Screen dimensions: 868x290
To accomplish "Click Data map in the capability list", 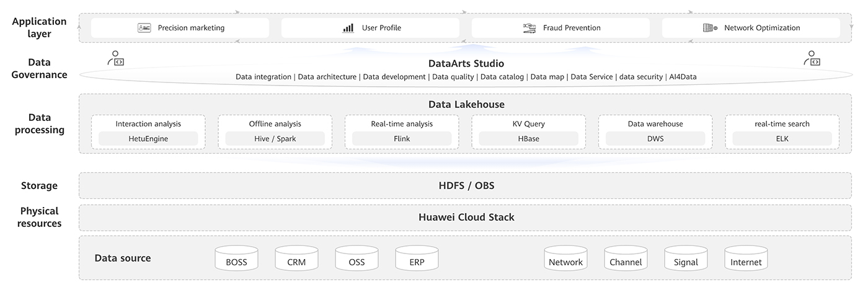I will click(547, 77).
